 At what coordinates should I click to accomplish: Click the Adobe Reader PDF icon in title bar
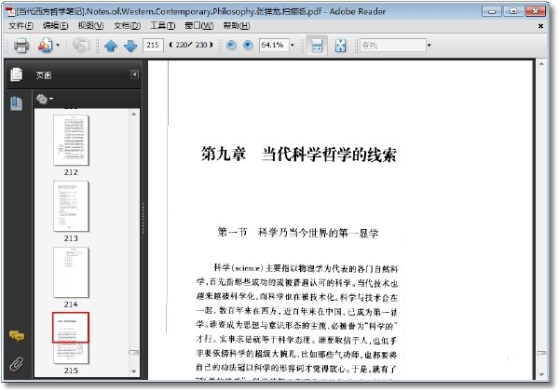coord(10,11)
